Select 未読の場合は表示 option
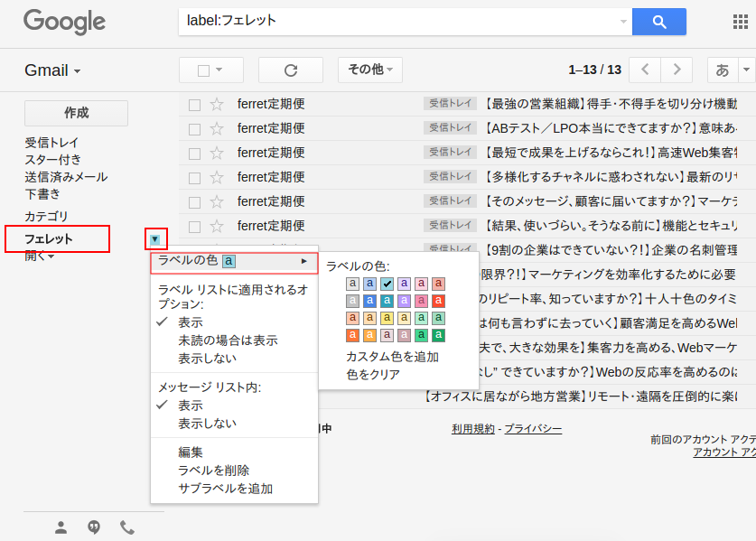756x541 pixels. (x=228, y=340)
